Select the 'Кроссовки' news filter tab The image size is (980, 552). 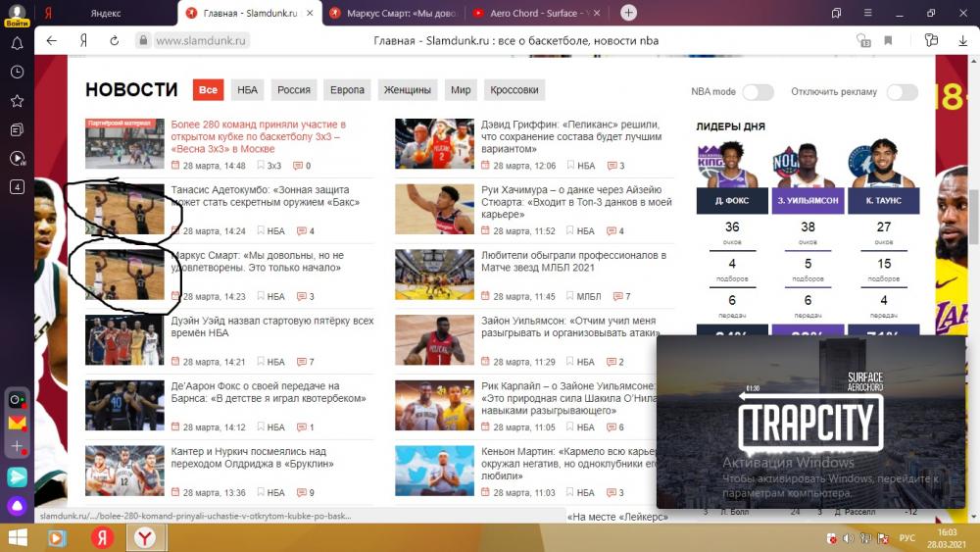coord(514,90)
